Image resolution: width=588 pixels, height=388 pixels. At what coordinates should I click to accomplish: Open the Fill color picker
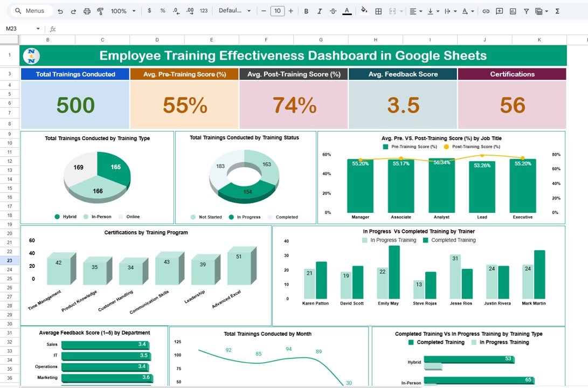tap(364, 11)
